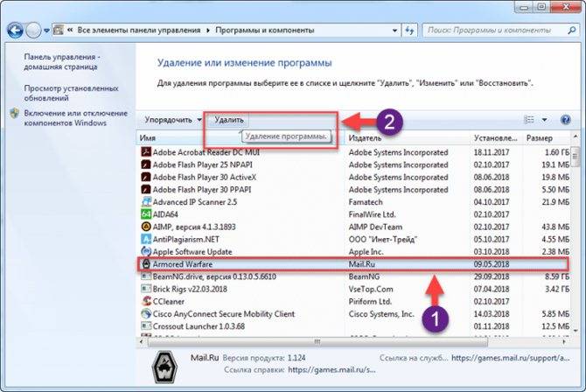
Task: Click the Brick Rigs row icon
Action: [146, 289]
